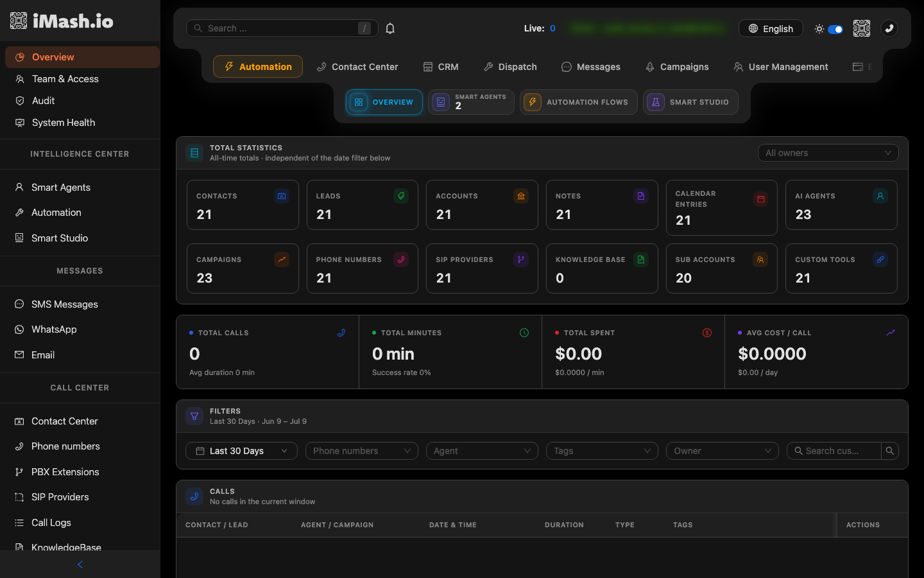Viewport: 924px width, 578px height.
Task: Click the Filters funnel icon
Action: pyautogui.click(x=194, y=416)
